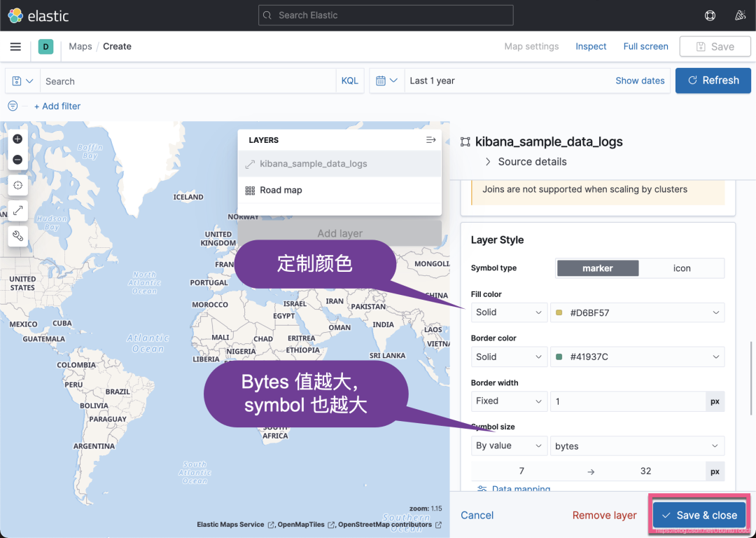Open the Border color Solid dropdown
Image resolution: width=756 pixels, height=538 pixels.
(509, 357)
